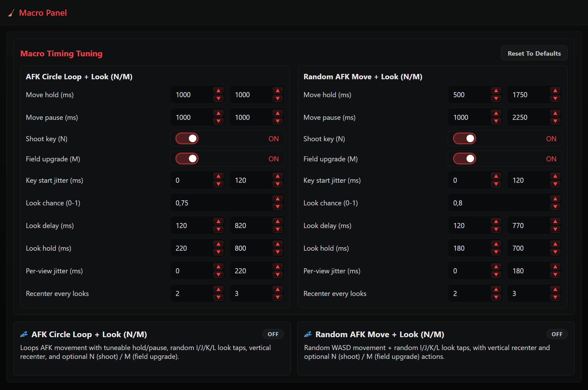
Task: Click the sleep icon beside AFK Circle Loop card
Action: (x=24, y=334)
